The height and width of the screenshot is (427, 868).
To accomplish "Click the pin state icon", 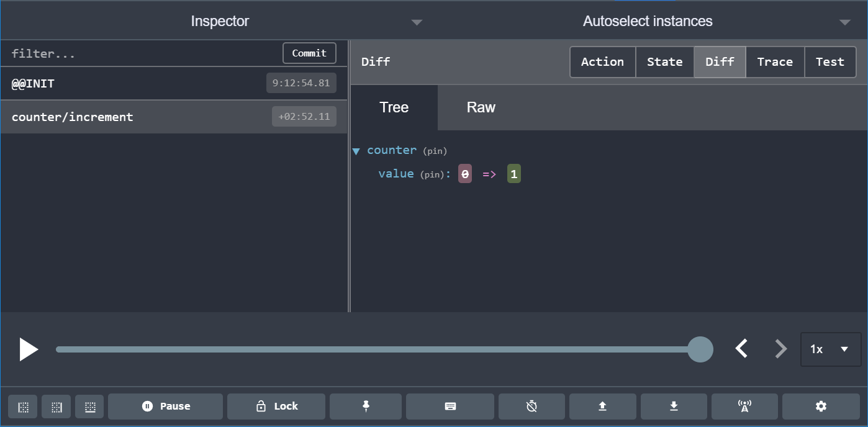I will [x=366, y=407].
